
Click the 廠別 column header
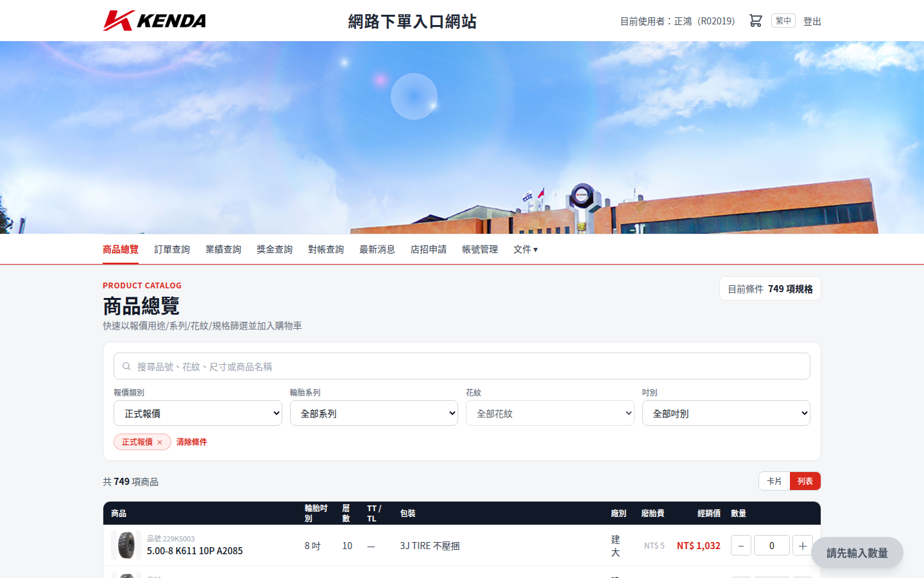tap(619, 513)
